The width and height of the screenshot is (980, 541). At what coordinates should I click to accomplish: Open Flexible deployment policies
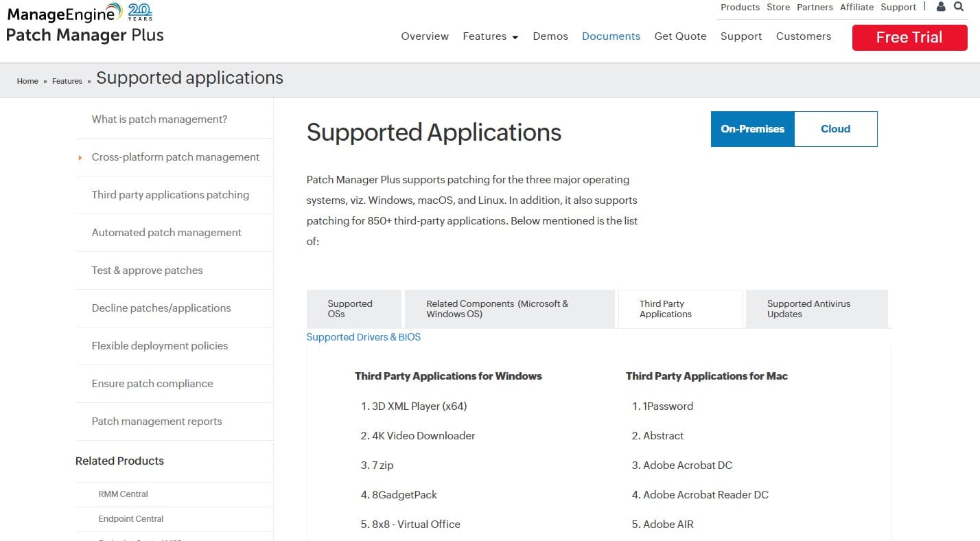[x=160, y=346]
